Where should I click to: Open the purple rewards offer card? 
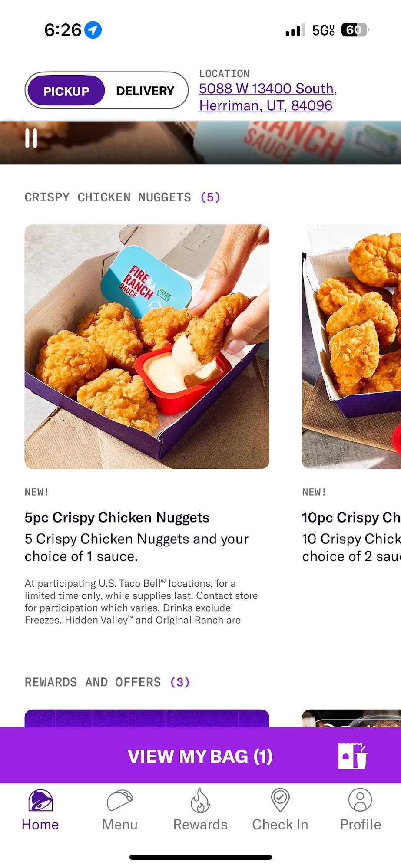pos(147,719)
